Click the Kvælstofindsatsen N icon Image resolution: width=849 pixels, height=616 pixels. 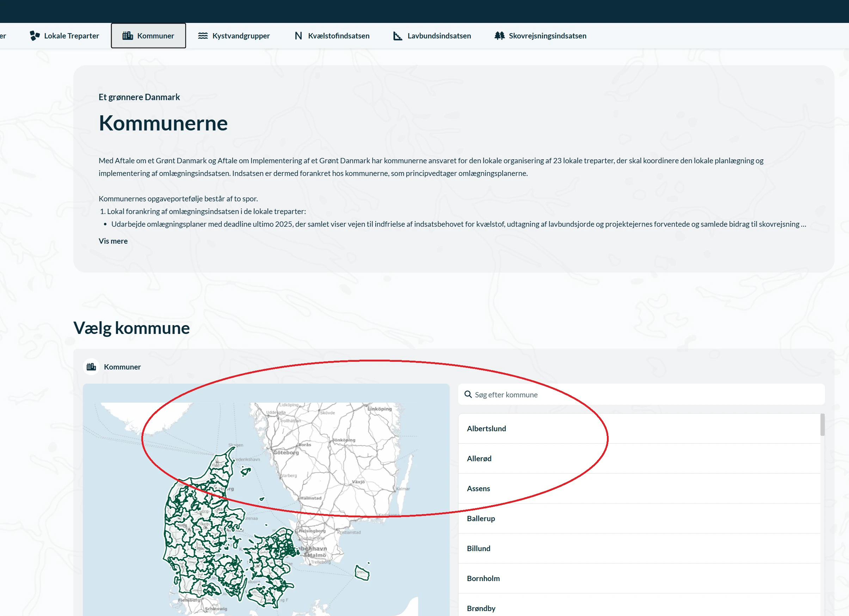point(299,36)
